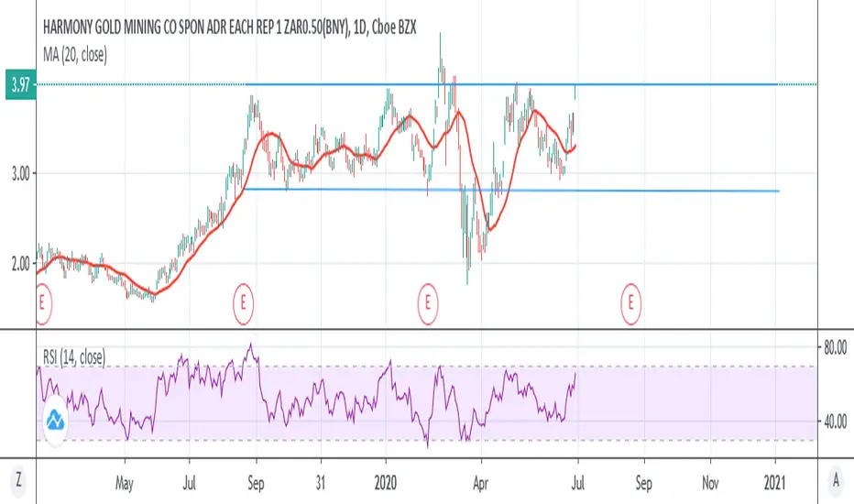
Task: Click the 40.00 RSI axis label
Action: [835, 422]
